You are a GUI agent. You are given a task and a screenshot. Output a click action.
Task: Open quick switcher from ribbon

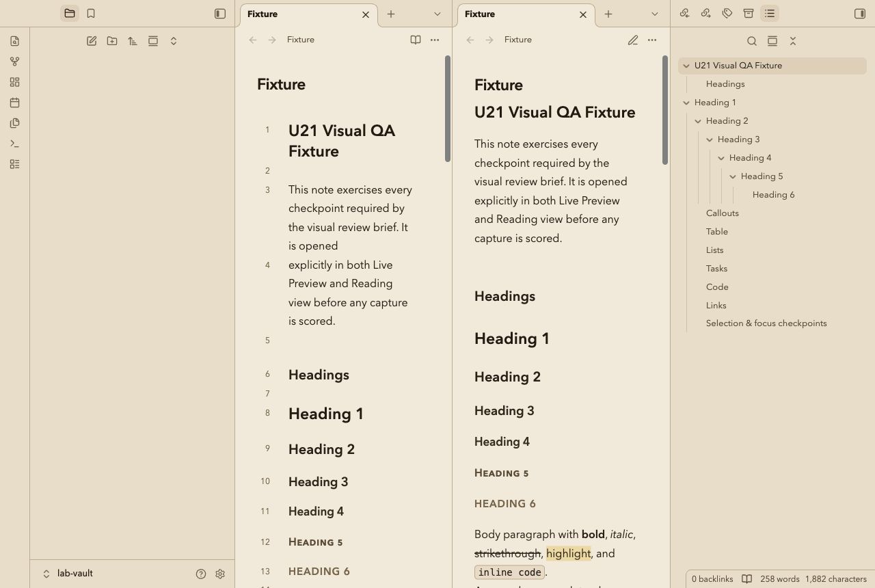15,41
